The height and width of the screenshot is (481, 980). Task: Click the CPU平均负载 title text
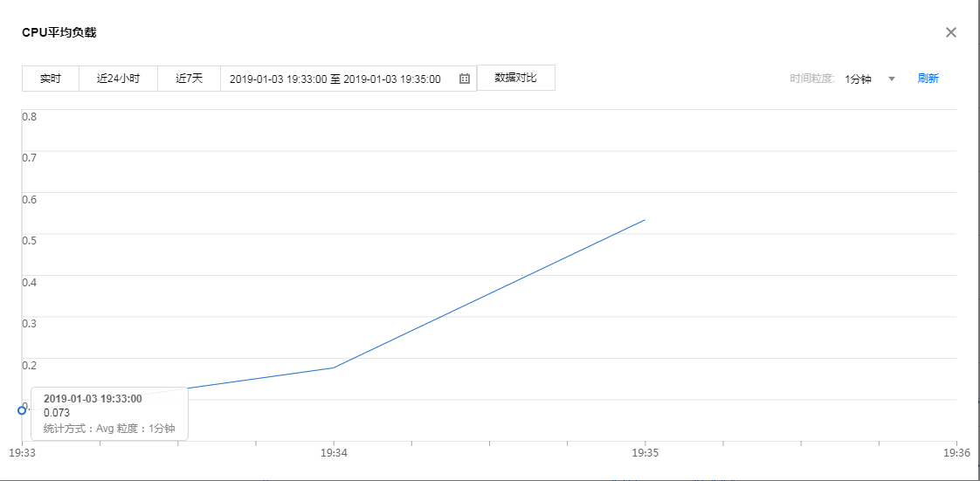(x=59, y=32)
